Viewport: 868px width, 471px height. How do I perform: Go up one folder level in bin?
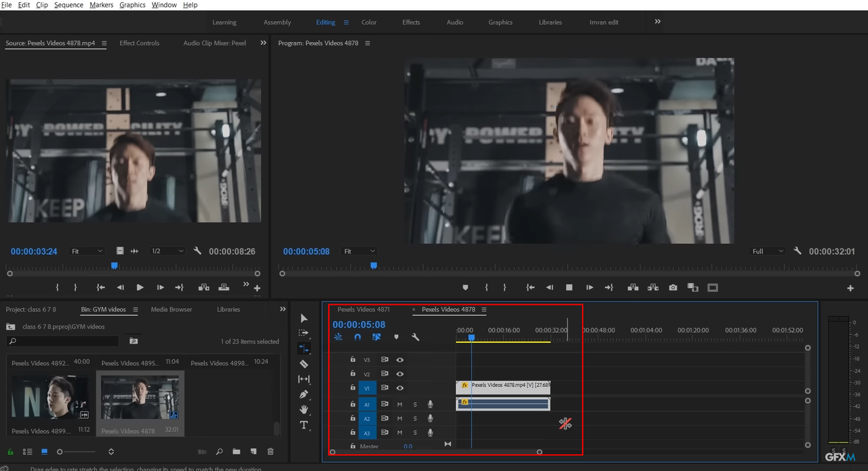tap(11, 327)
